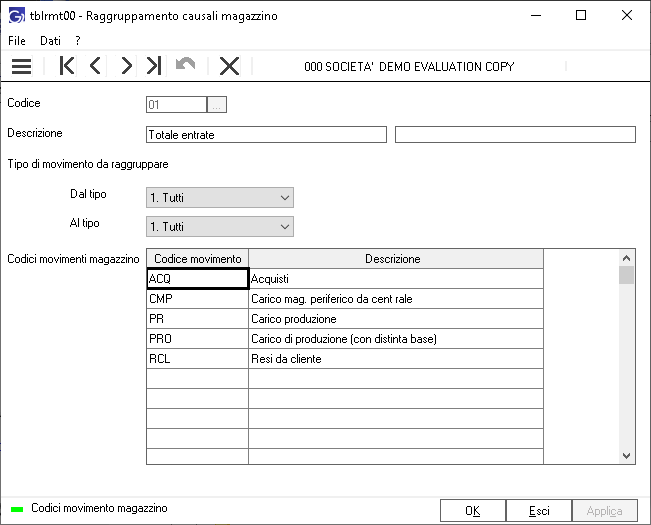
Task: Open the Dati menu
Action: tap(50, 41)
